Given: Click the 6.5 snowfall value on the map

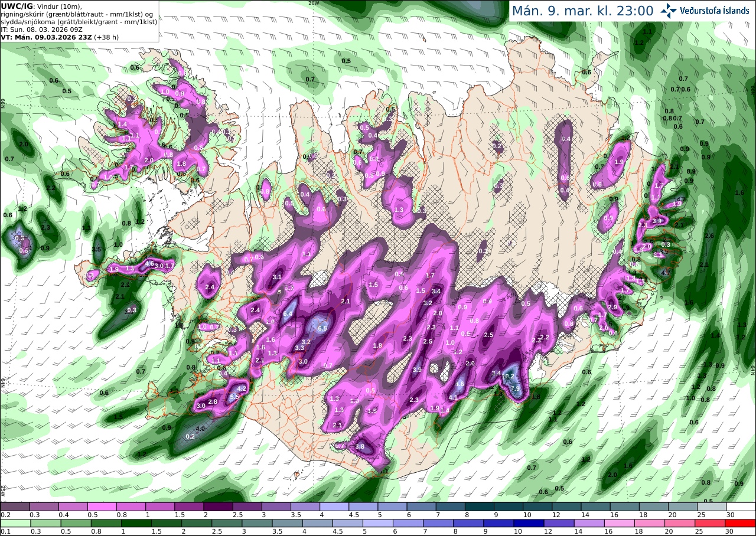Looking at the screenshot, I should pyautogui.click(x=322, y=328).
